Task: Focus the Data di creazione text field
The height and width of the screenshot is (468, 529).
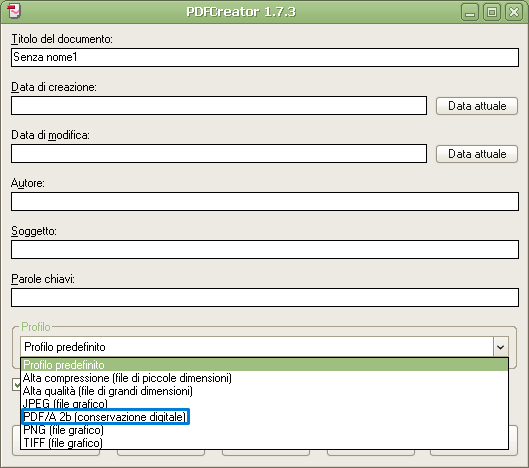Action: 219,106
